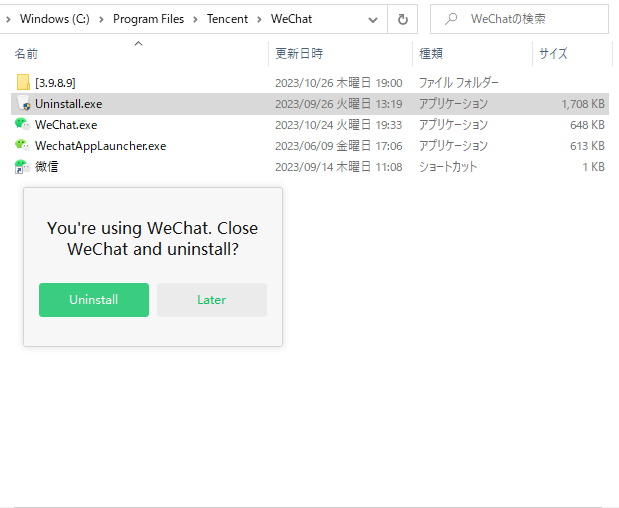Click the ショートカット type cell
This screenshot has width=619, height=508.
(448, 167)
